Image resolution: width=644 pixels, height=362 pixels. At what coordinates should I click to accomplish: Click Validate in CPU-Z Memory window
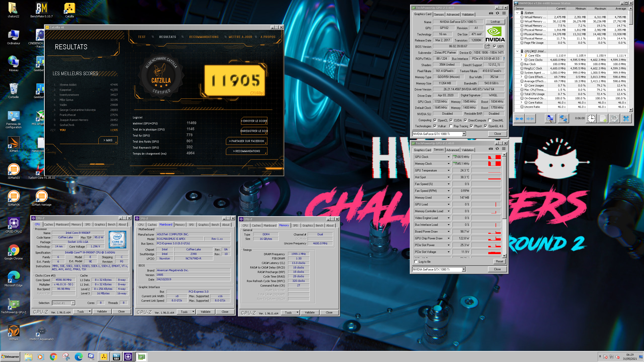click(x=309, y=312)
